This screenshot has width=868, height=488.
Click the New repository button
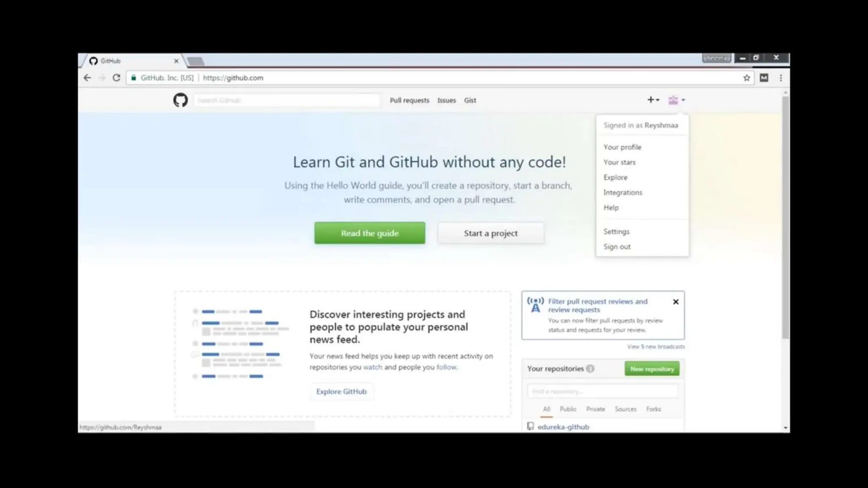point(652,369)
